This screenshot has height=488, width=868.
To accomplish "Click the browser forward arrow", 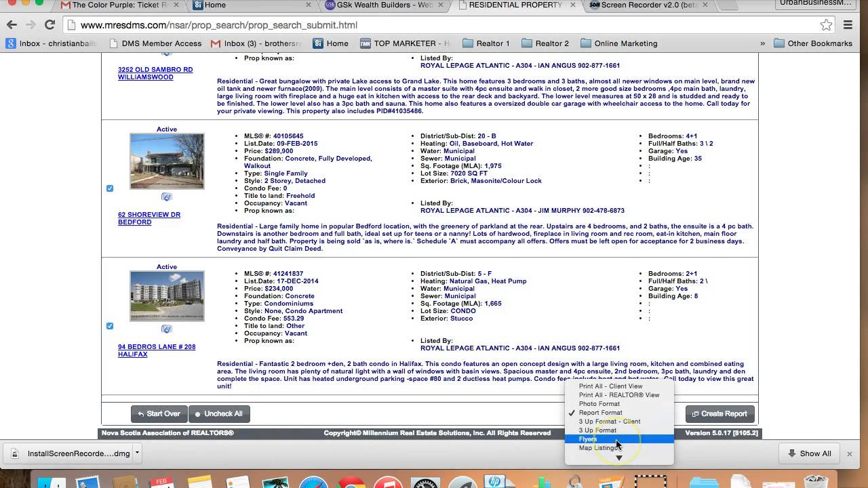I will click(x=31, y=25).
